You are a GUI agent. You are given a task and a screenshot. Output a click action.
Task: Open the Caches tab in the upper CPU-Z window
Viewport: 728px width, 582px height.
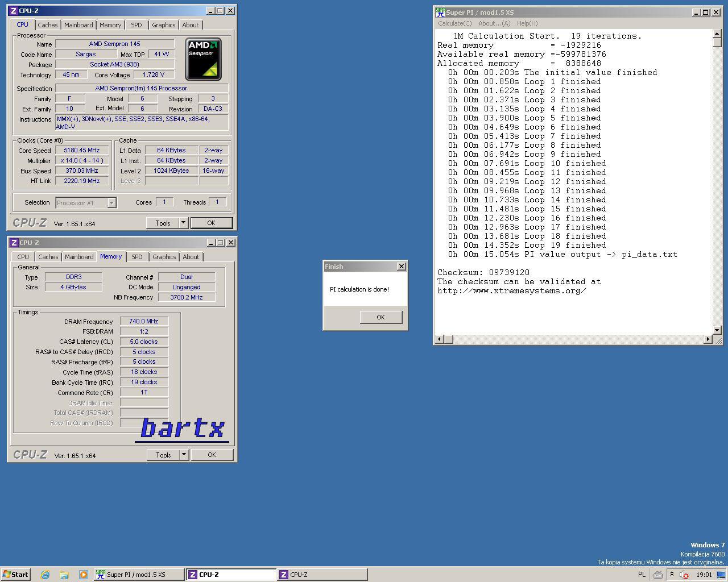tap(48, 25)
